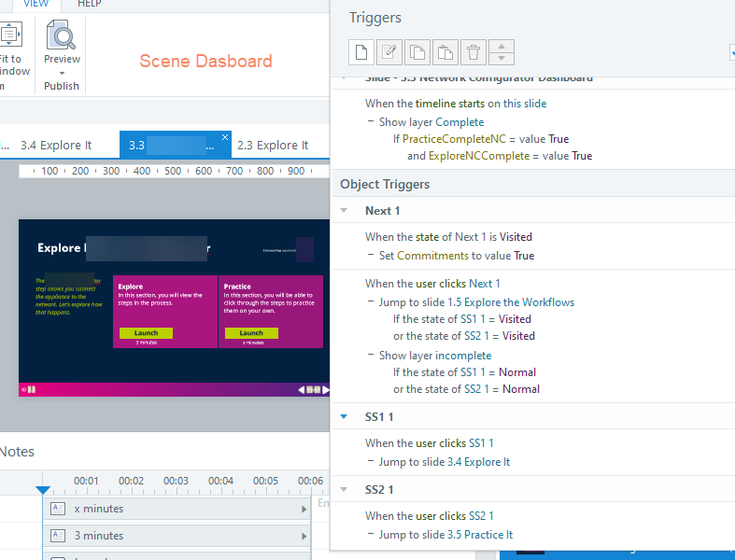Screen dimensions: 735x560
Task: Select 'When the user clicks SS2 1' trigger
Action: (429, 516)
